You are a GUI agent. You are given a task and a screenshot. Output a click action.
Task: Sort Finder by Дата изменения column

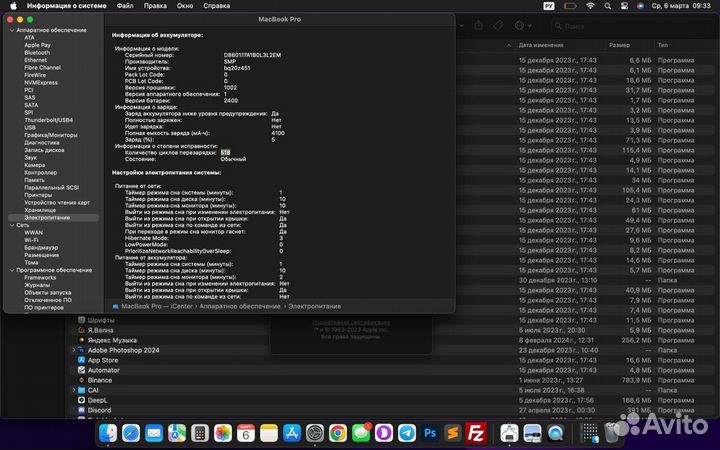pos(541,45)
